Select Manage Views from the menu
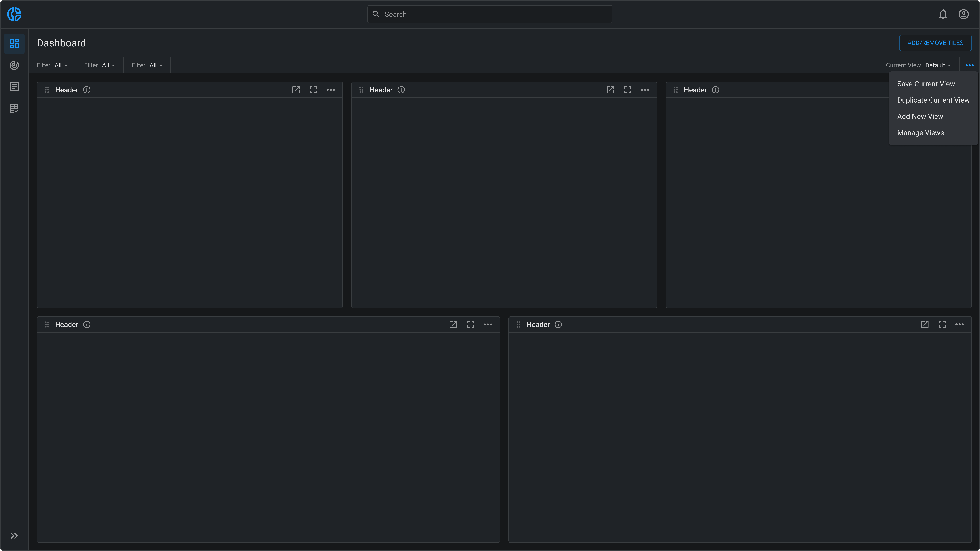 (x=920, y=133)
